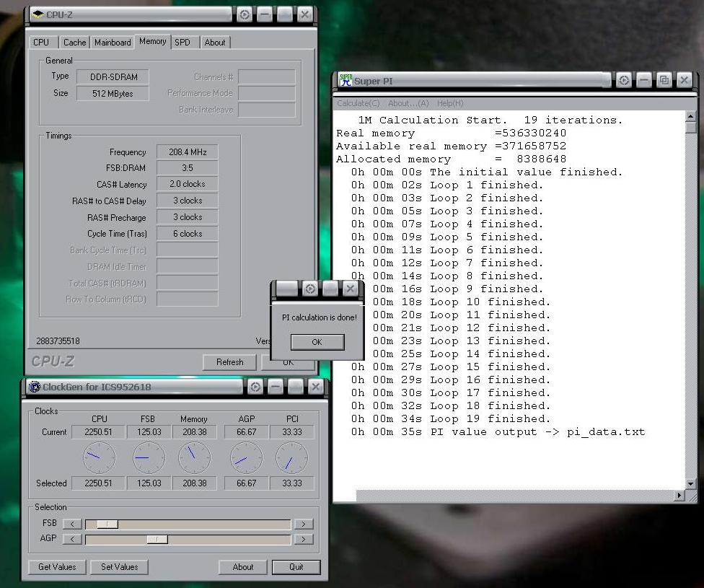Open the Calculate(C) menu in Super PI
Image resolution: width=704 pixels, height=588 pixels.
click(358, 103)
